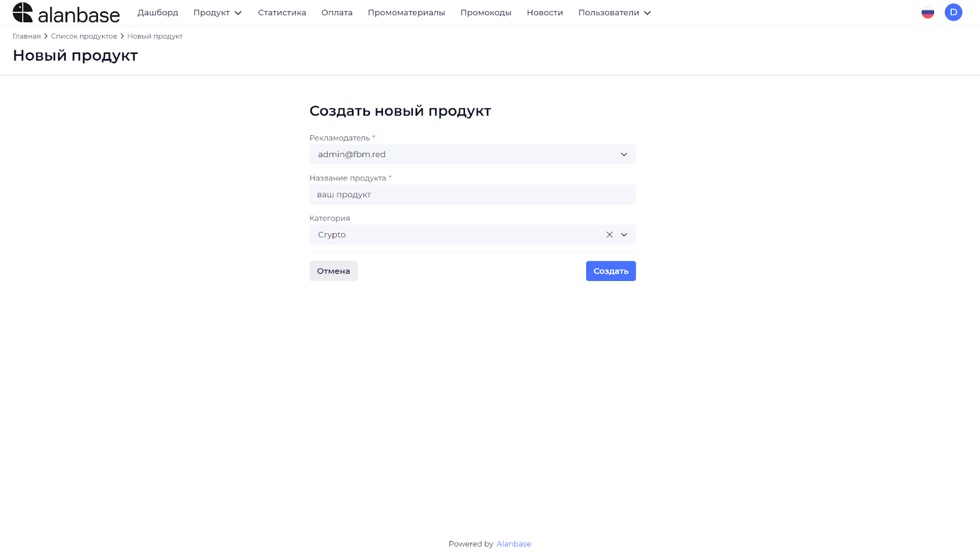Cancel creation with the Отмена button
This screenshot has width=980, height=552.
333,270
